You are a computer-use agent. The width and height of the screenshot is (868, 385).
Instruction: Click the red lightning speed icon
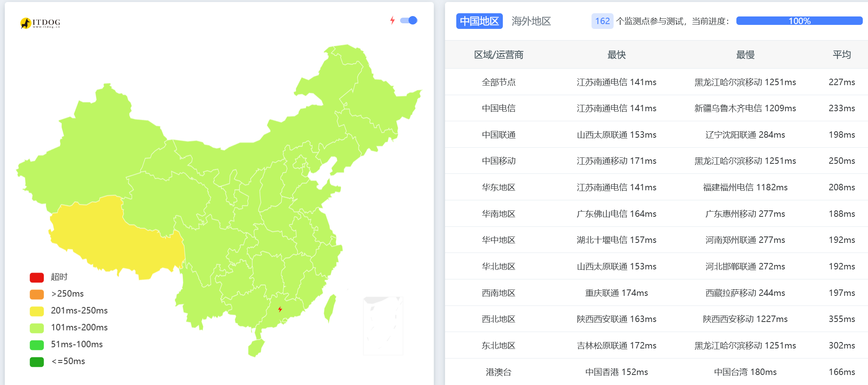(392, 20)
